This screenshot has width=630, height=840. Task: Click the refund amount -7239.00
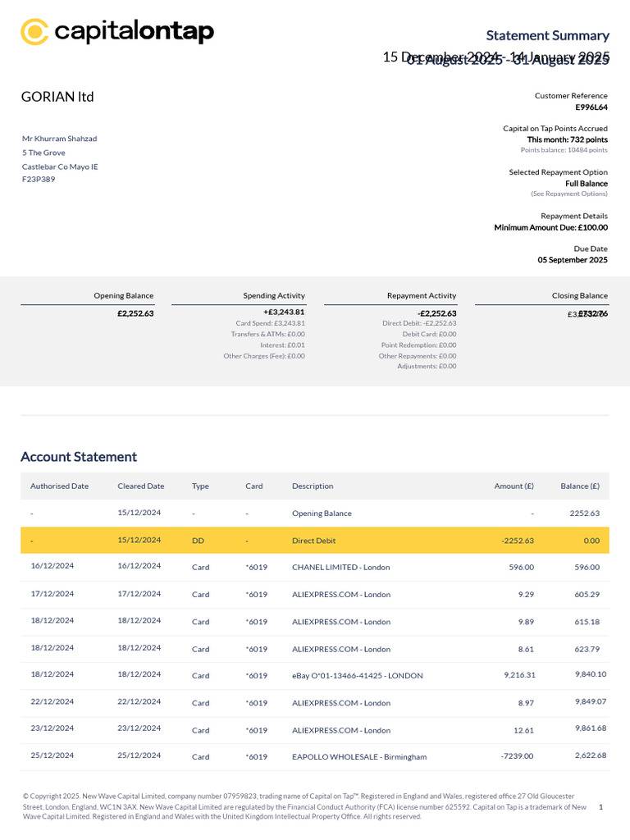tap(517, 756)
